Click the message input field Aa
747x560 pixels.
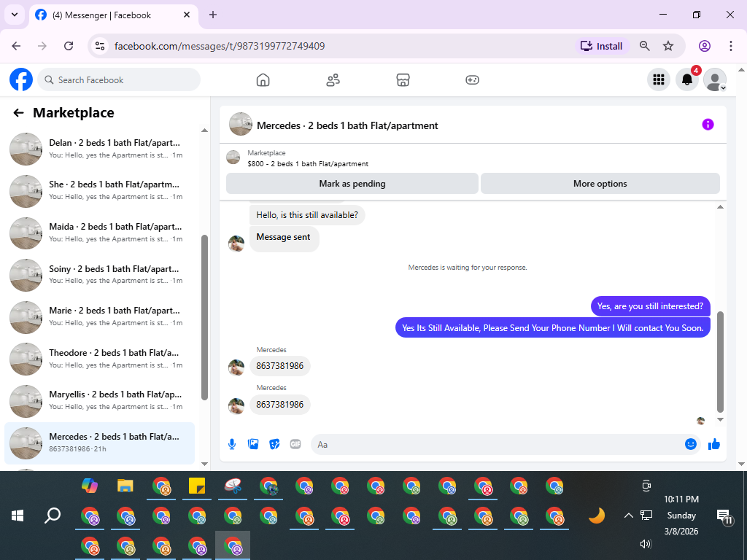point(498,444)
